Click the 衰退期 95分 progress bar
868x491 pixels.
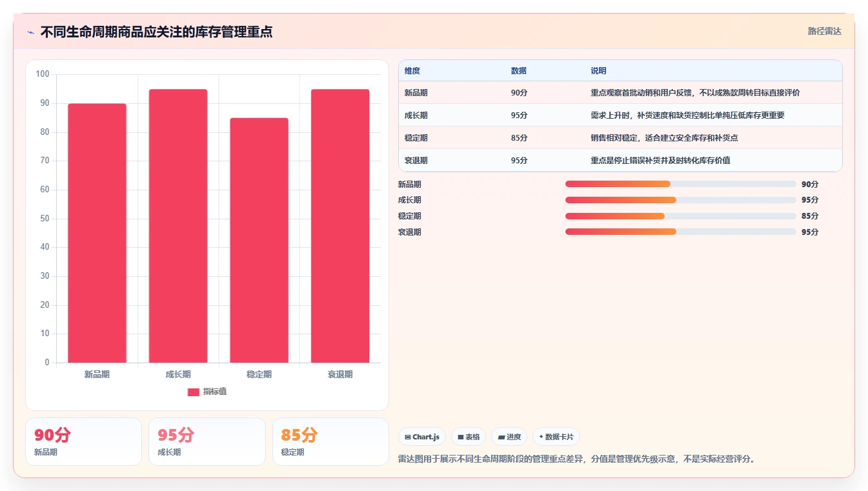(680, 232)
